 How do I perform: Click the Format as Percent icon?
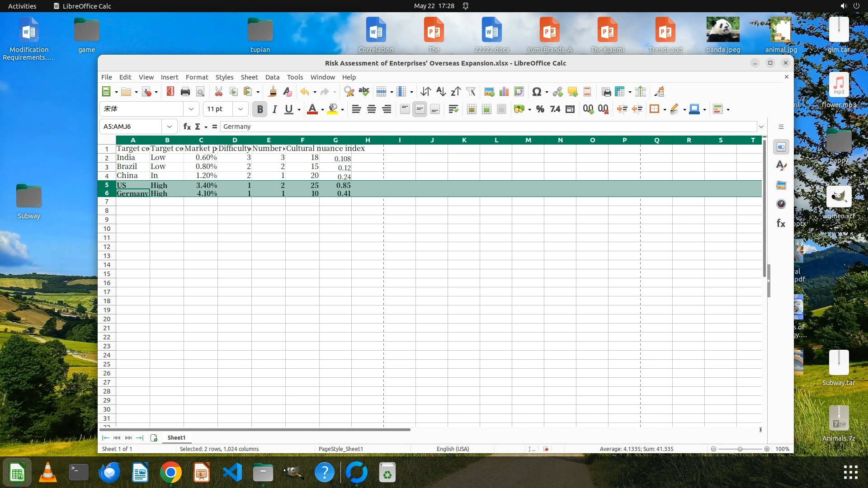point(540,109)
